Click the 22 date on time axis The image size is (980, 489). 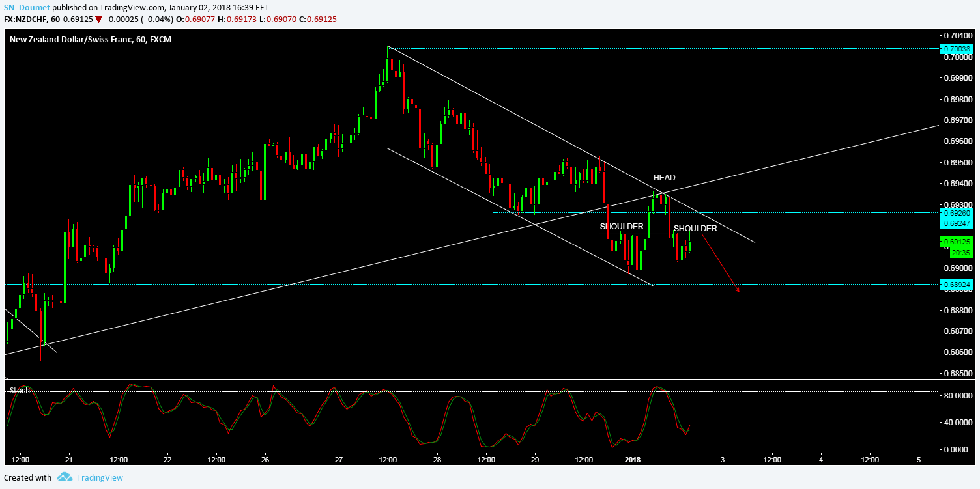[167, 458]
